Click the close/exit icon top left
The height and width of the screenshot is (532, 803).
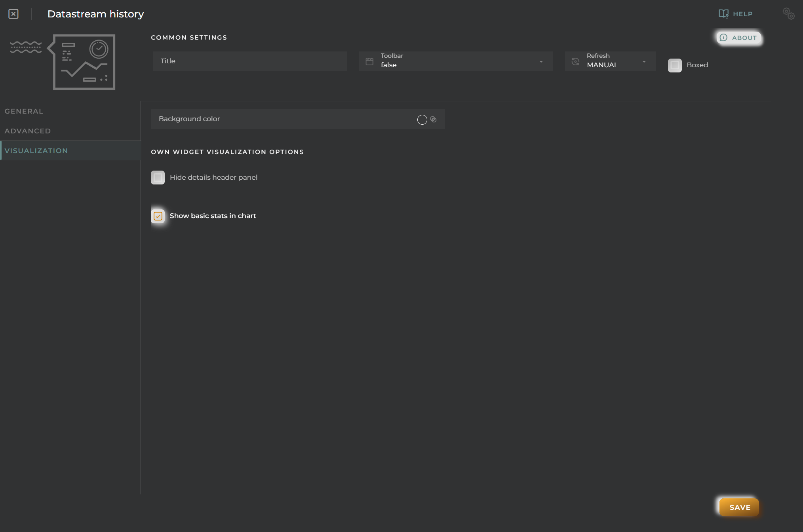click(x=13, y=13)
